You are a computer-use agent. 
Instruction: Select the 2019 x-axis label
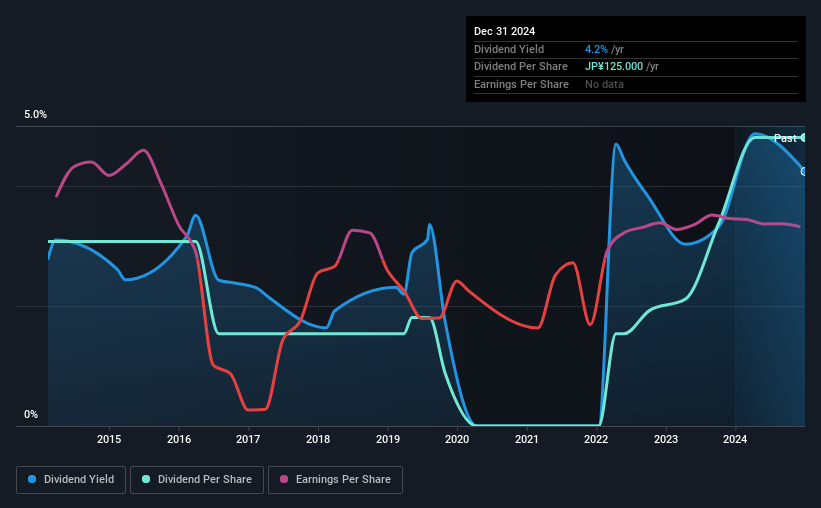tap(388, 439)
